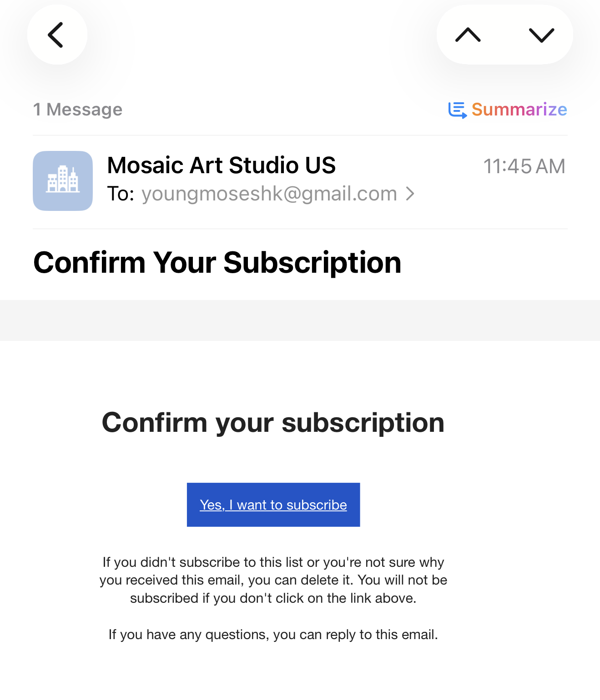Click "Yes, I want to subscribe" button
Image resolution: width=600 pixels, height=700 pixels.
[x=273, y=505]
